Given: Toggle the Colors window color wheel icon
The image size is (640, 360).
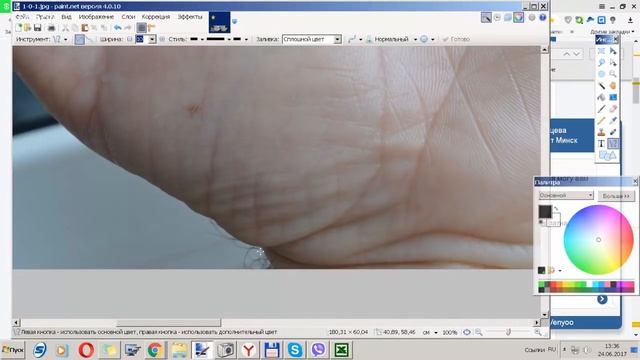Looking at the screenshot, I should click(518, 18).
